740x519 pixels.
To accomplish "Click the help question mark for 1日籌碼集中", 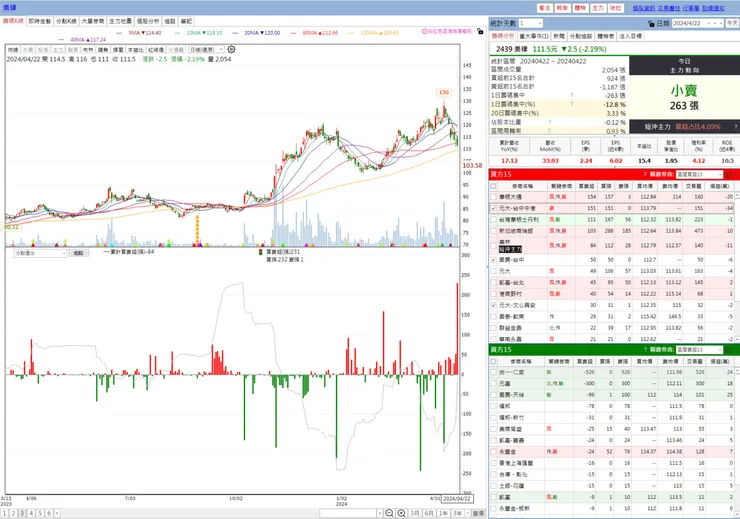I will (x=572, y=95).
